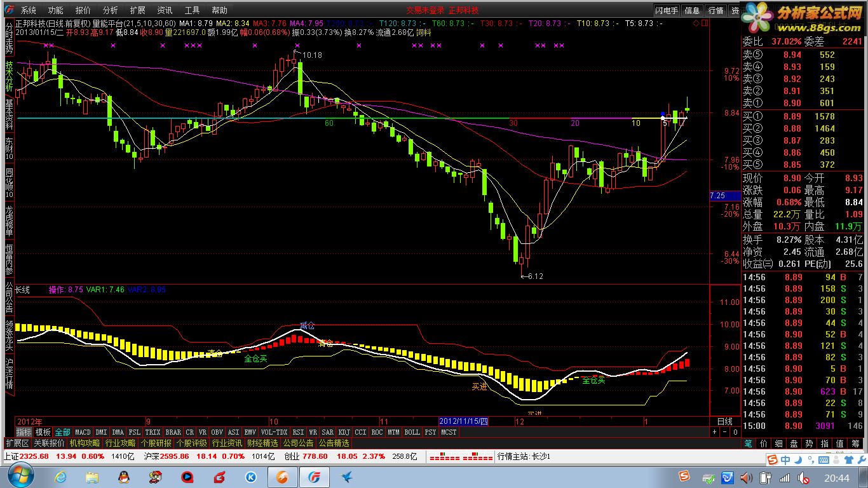This screenshot has height=488, width=868.
Task: Open the 技术分析 side tab
Action: 9,78
